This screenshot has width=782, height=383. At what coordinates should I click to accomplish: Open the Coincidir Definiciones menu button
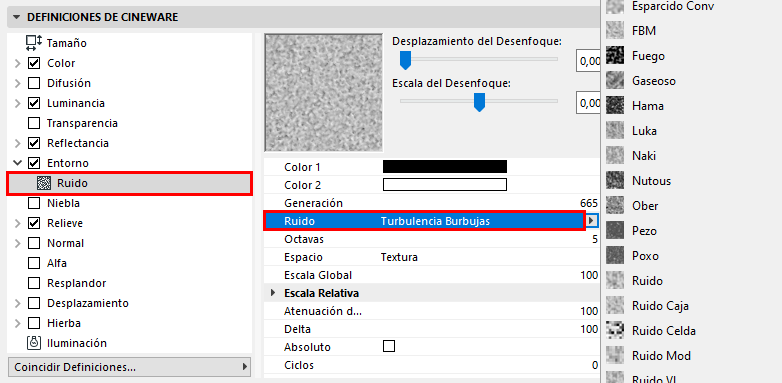tap(130, 367)
